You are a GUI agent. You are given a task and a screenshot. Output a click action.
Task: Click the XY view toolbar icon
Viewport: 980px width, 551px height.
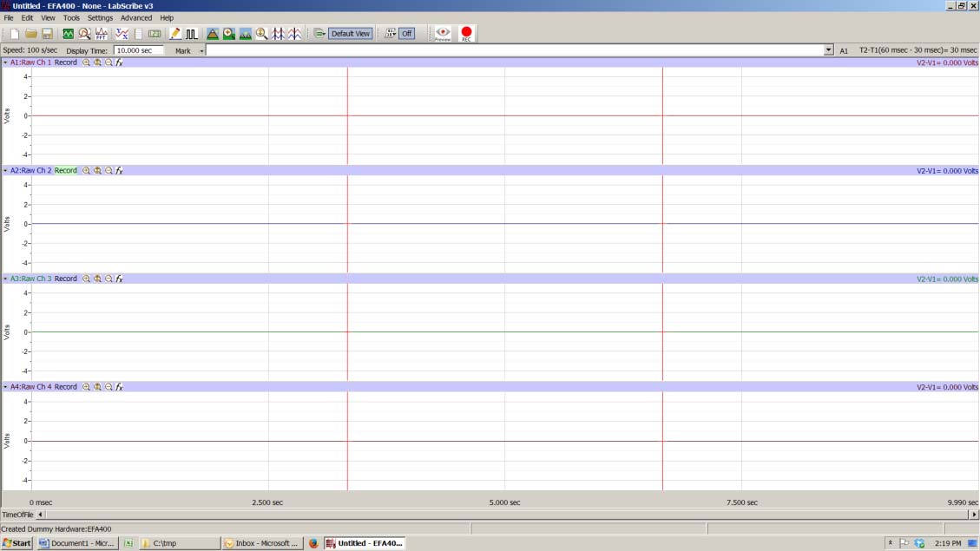click(122, 33)
